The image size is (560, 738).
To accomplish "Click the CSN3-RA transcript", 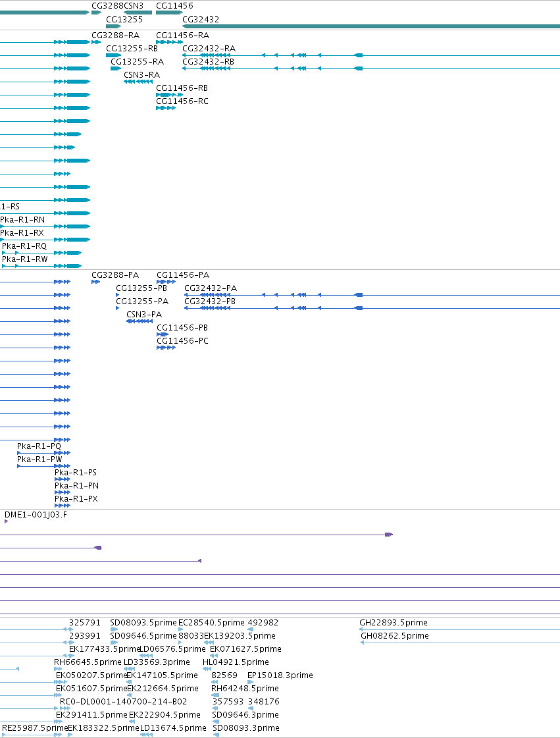I will [138, 82].
